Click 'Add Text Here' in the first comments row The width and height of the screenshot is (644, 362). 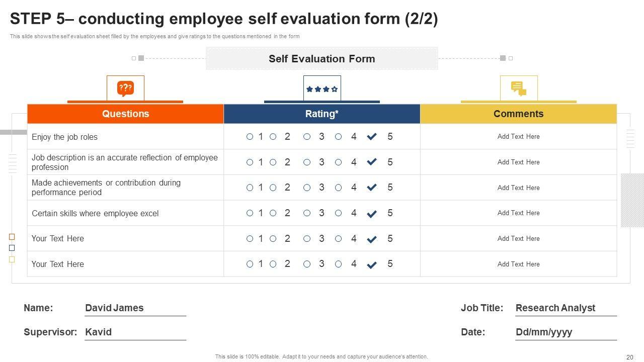tap(518, 136)
